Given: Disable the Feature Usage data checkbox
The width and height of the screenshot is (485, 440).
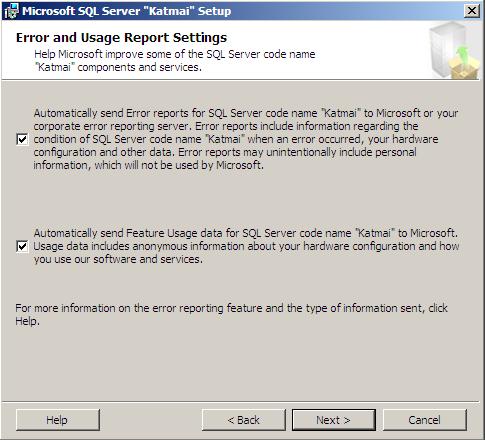Looking at the screenshot, I should point(22,246).
